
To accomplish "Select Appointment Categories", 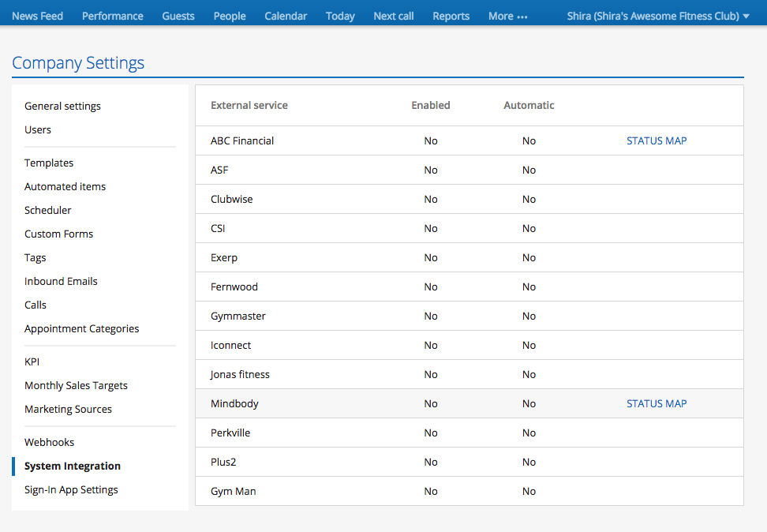I will coord(82,329).
